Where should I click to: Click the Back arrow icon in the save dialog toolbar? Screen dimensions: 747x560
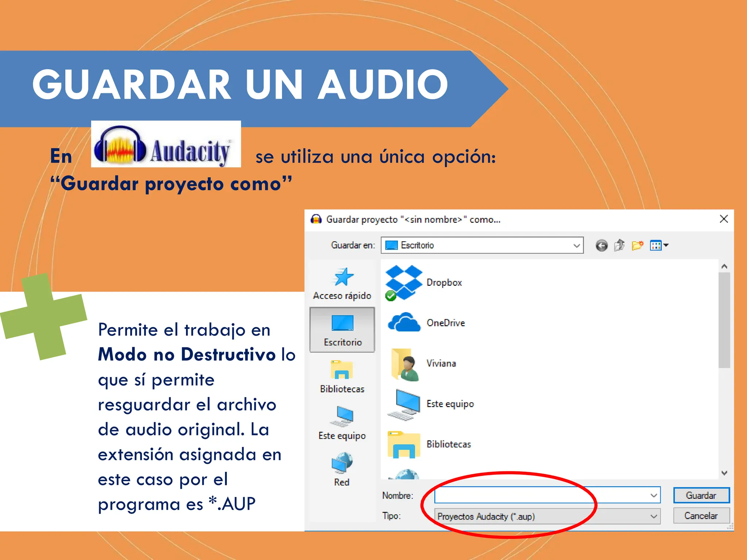point(601,245)
